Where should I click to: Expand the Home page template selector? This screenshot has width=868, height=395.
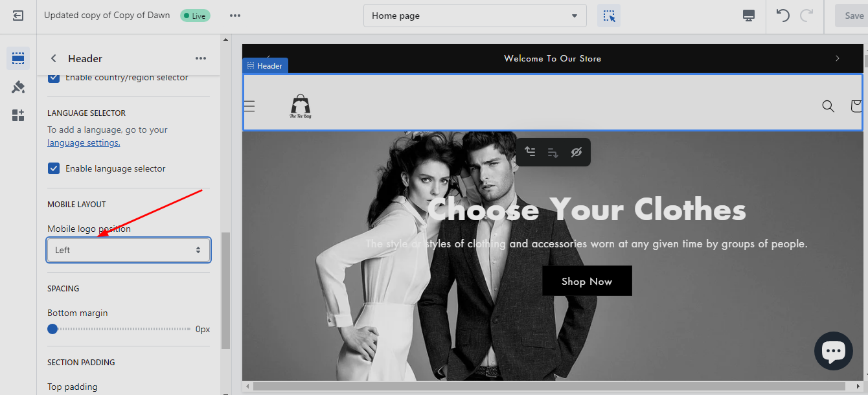(x=474, y=16)
